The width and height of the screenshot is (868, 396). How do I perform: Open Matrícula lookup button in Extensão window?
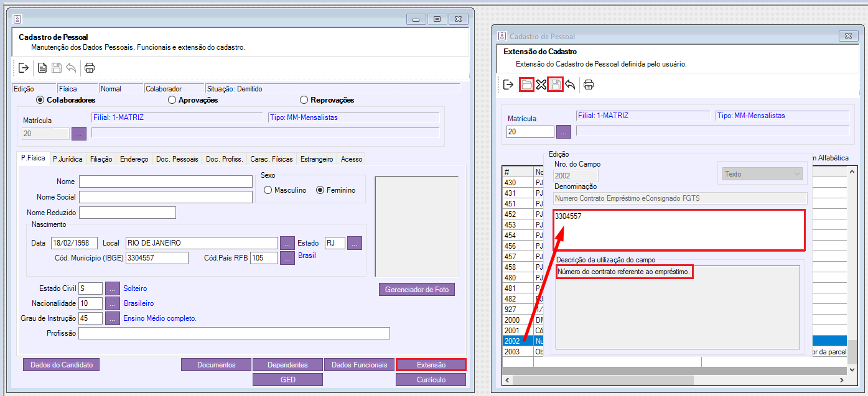click(563, 132)
